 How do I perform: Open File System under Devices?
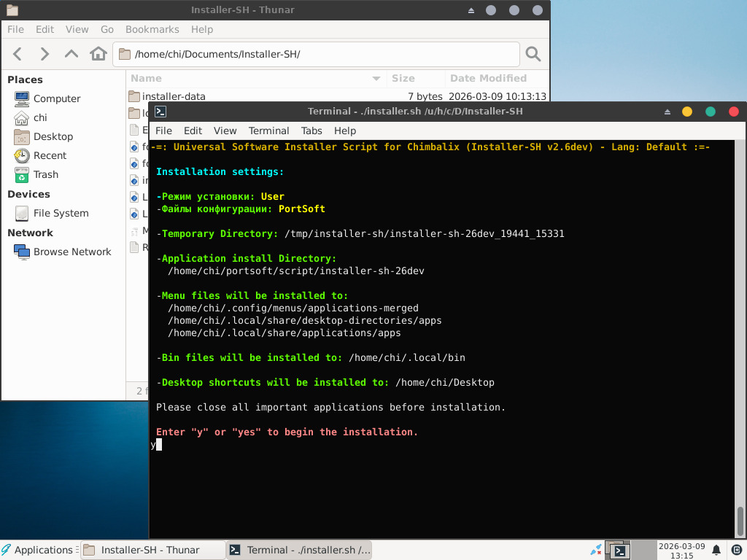pos(61,213)
